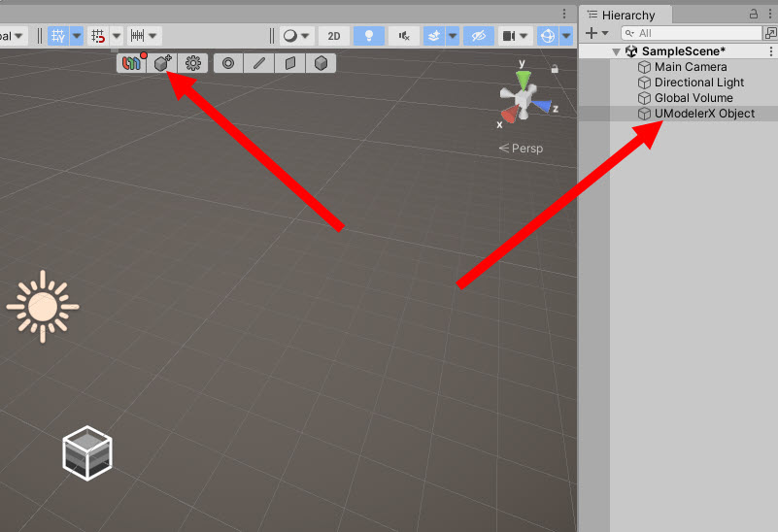This screenshot has width=778, height=532.
Task: Open UModelerX settings gear
Action: click(193, 63)
